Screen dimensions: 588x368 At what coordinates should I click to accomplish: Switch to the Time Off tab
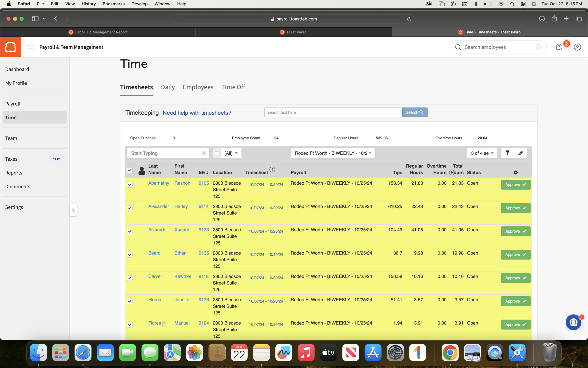[233, 87]
